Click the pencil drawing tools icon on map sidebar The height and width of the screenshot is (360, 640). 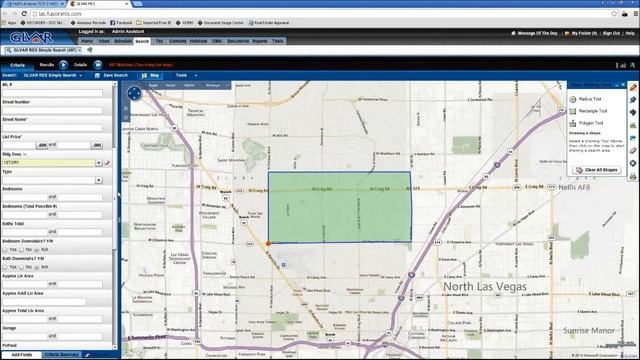click(633, 87)
